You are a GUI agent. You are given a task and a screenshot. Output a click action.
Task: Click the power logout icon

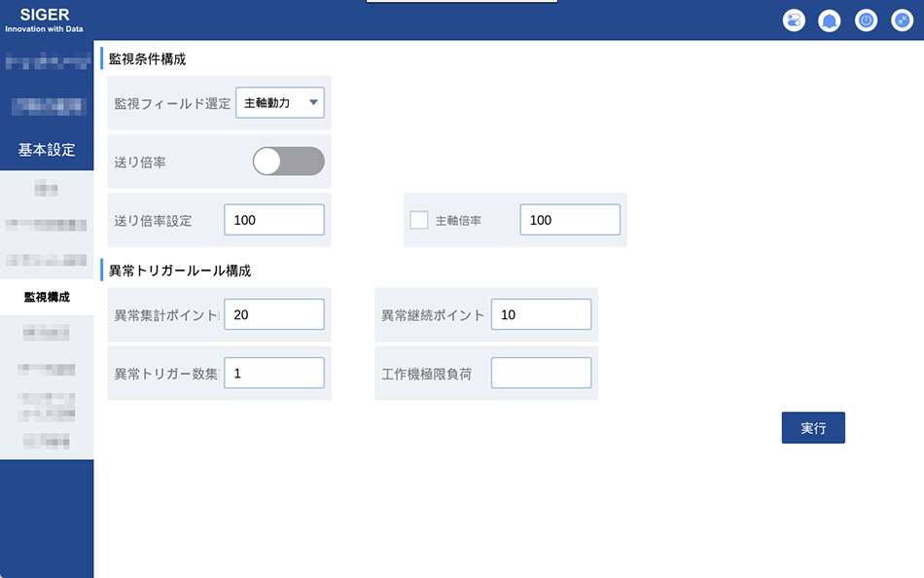click(x=866, y=20)
